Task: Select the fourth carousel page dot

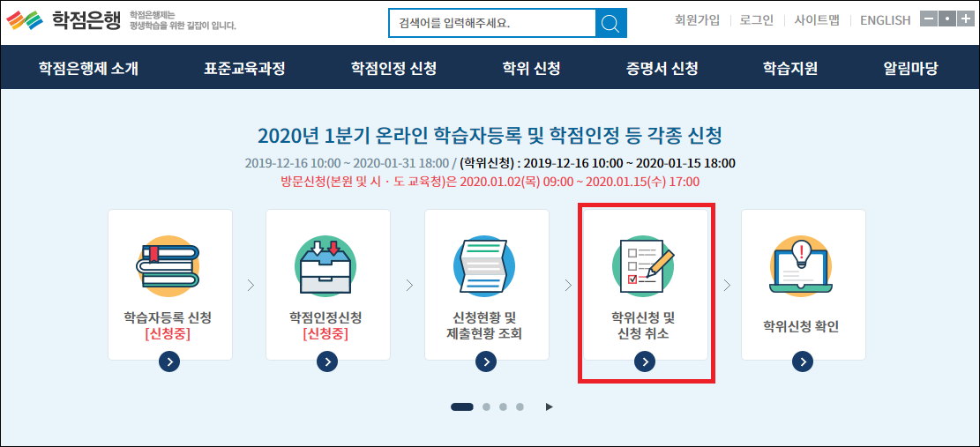Action: coord(520,406)
